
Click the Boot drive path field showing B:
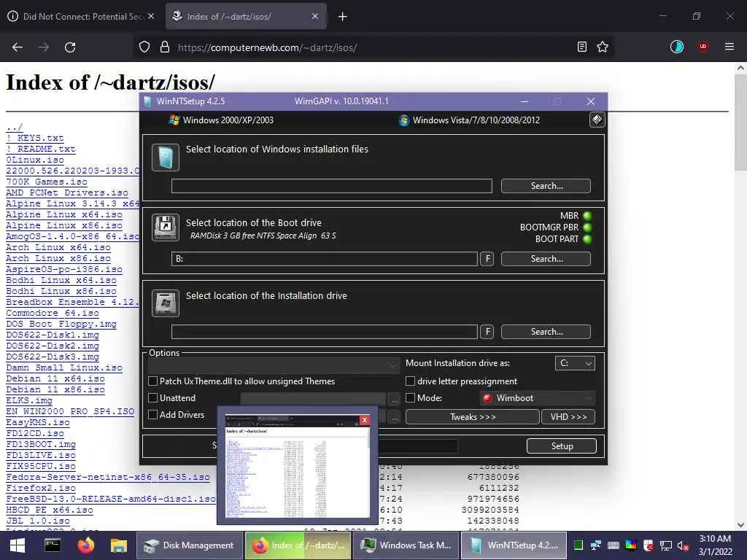(x=325, y=259)
